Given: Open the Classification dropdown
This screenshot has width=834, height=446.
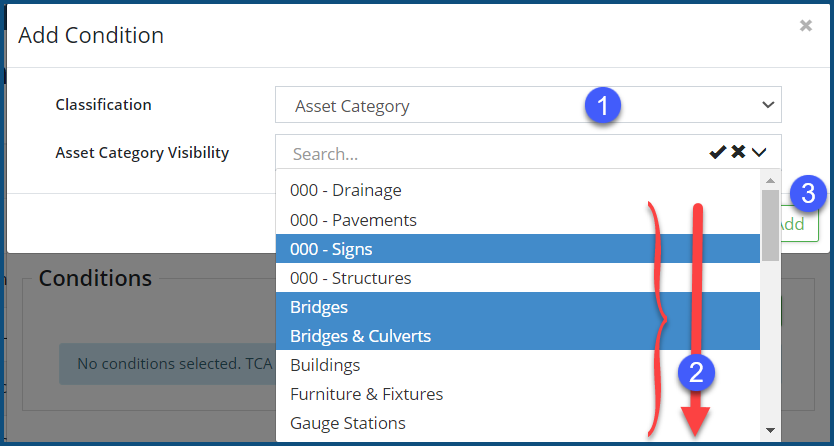Looking at the screenshot, I should (x=528, y=105).
